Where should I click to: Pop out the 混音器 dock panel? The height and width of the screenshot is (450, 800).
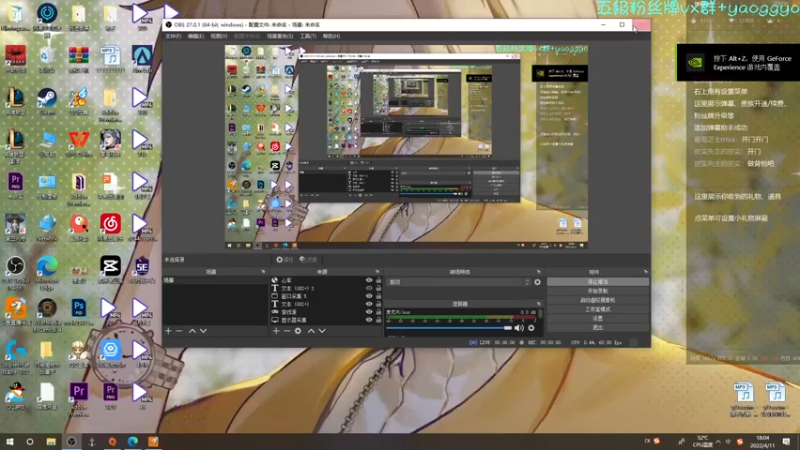click(x=538, y=304)
